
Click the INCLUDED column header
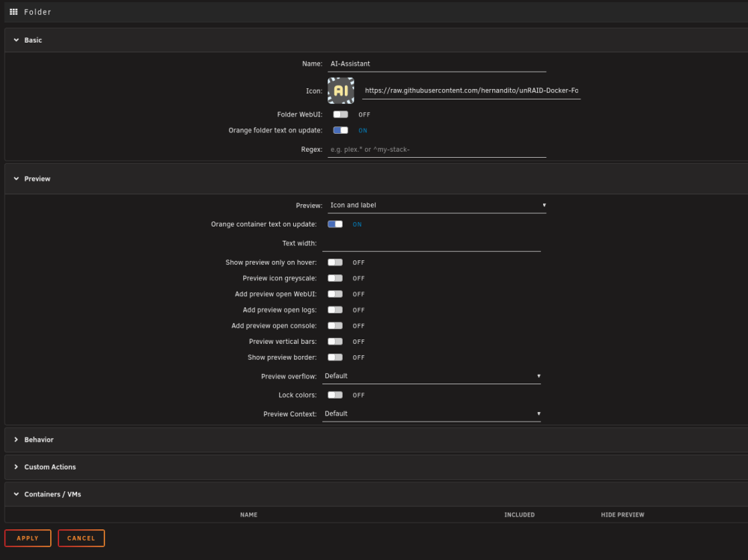520,514
